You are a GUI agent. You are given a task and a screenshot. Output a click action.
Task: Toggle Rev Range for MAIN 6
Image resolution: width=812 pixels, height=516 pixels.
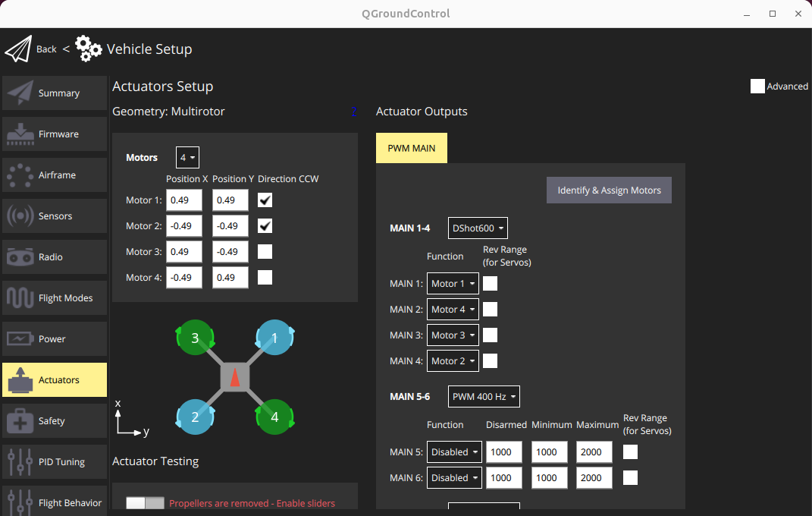tap(630, 477)
